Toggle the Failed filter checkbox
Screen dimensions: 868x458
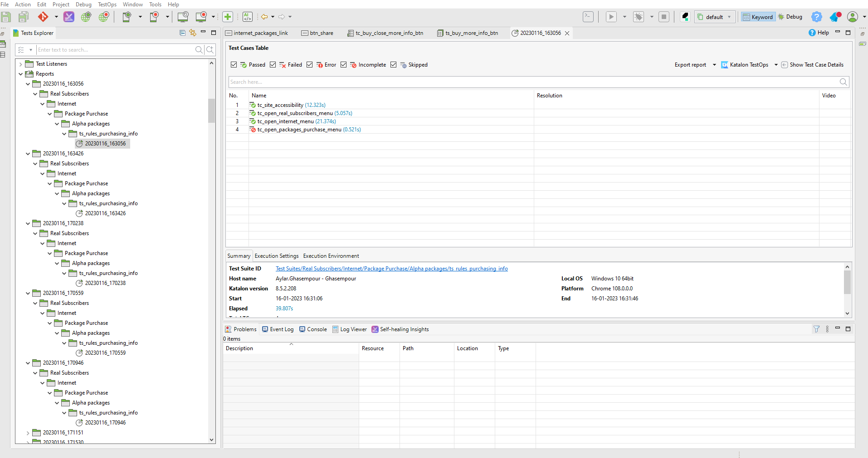(x=273, y=65)
